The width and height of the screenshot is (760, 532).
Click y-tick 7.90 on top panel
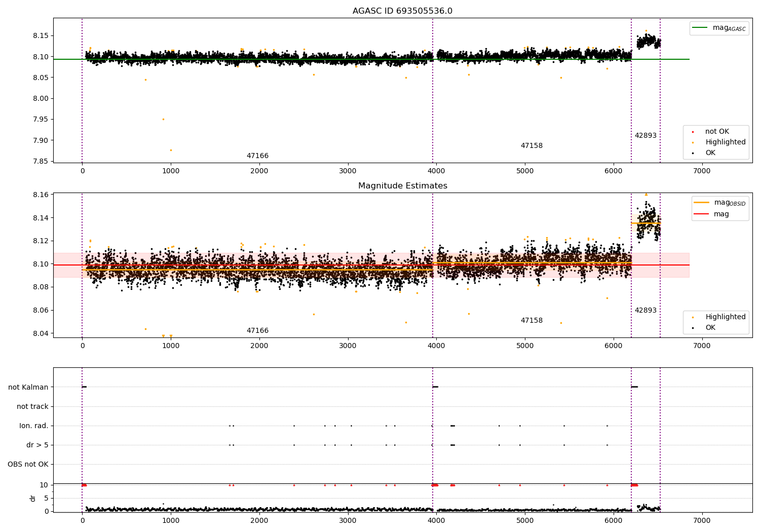(40, 141)
